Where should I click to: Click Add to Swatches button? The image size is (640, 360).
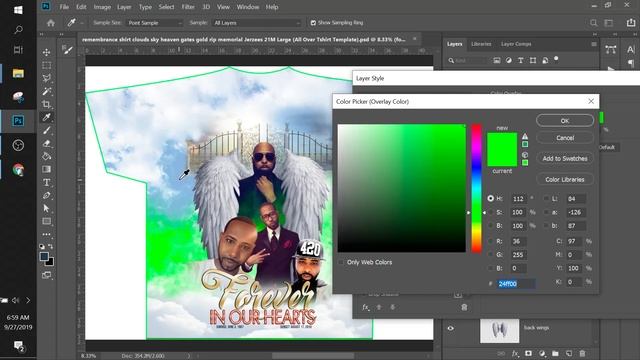tap(565, 158)
